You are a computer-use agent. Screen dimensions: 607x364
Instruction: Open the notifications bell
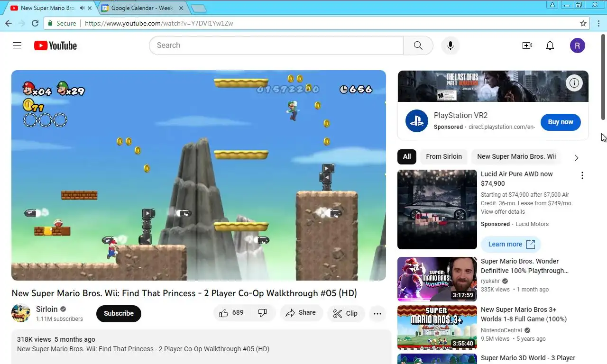click(550, 45)
